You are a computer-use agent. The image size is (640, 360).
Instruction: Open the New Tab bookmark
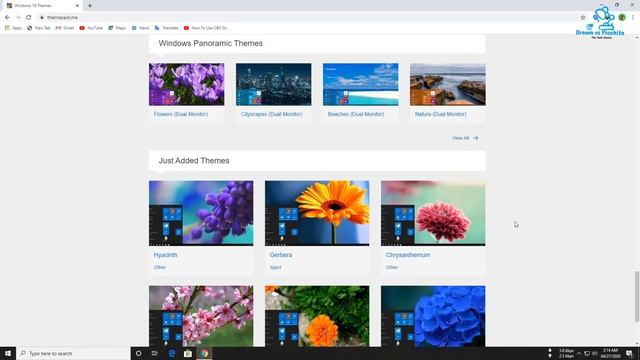(39, 28)
